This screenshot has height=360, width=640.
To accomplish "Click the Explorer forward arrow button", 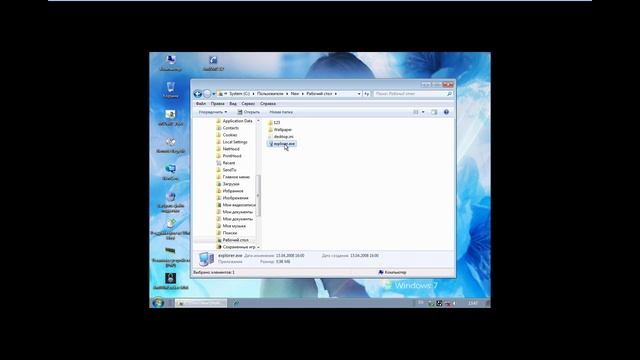I will [207, 94].
